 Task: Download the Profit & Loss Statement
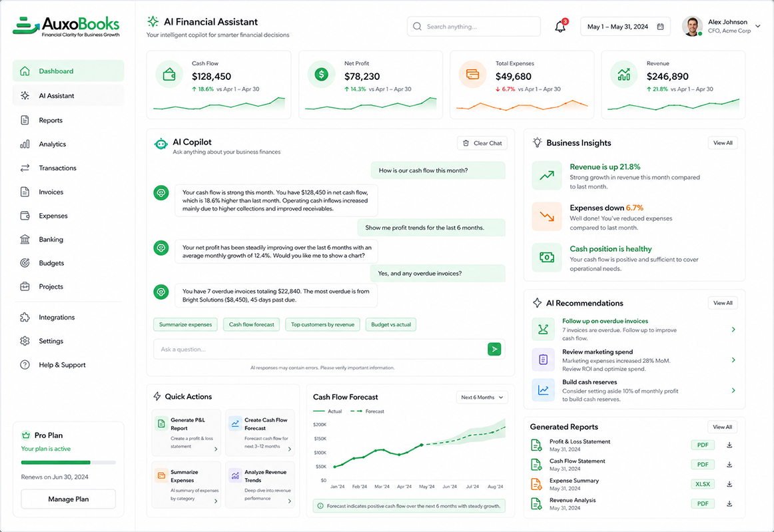point(729,445)
